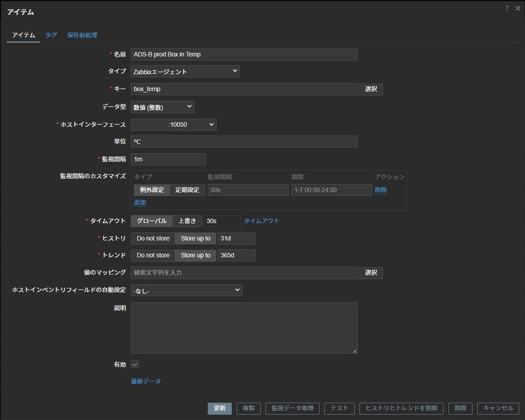Click the テスト button
This screenshot has width=525, height=420.
pos(339,408)
